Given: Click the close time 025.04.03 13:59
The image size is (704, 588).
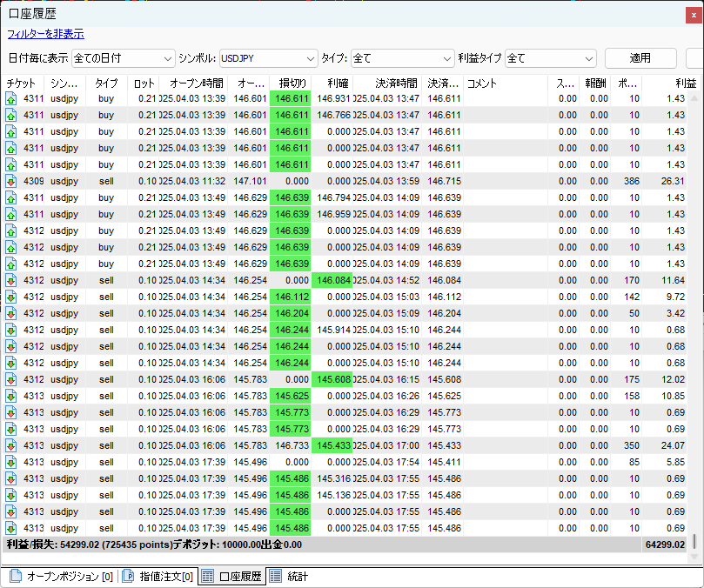Looking at the screenshot, I should click(386, 181).
